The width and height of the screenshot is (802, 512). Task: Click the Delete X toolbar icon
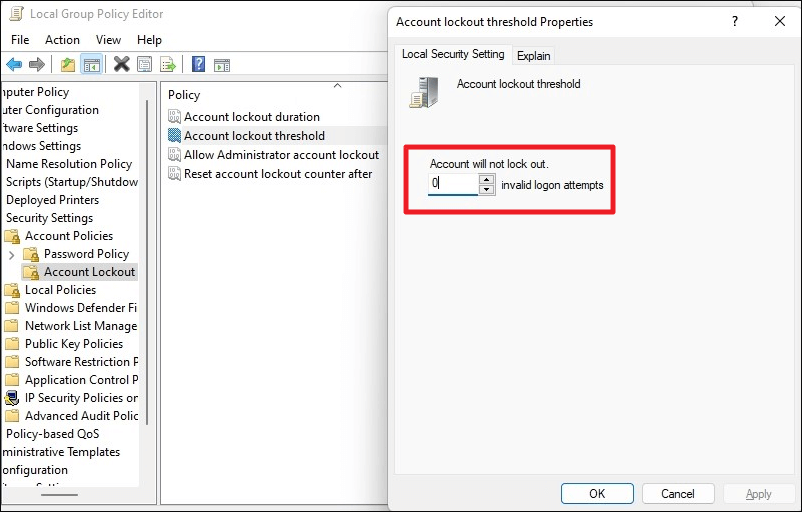click(x=121, y=65)
